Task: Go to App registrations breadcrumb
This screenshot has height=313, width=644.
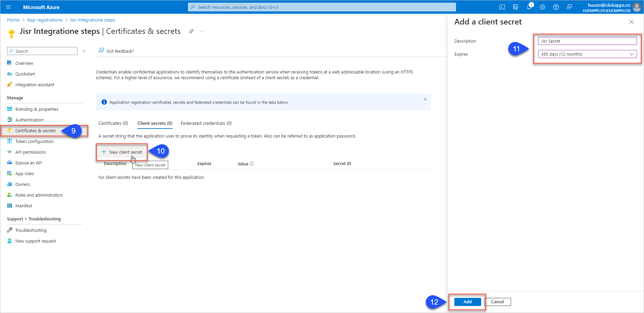Action: (x=45, y=20)
